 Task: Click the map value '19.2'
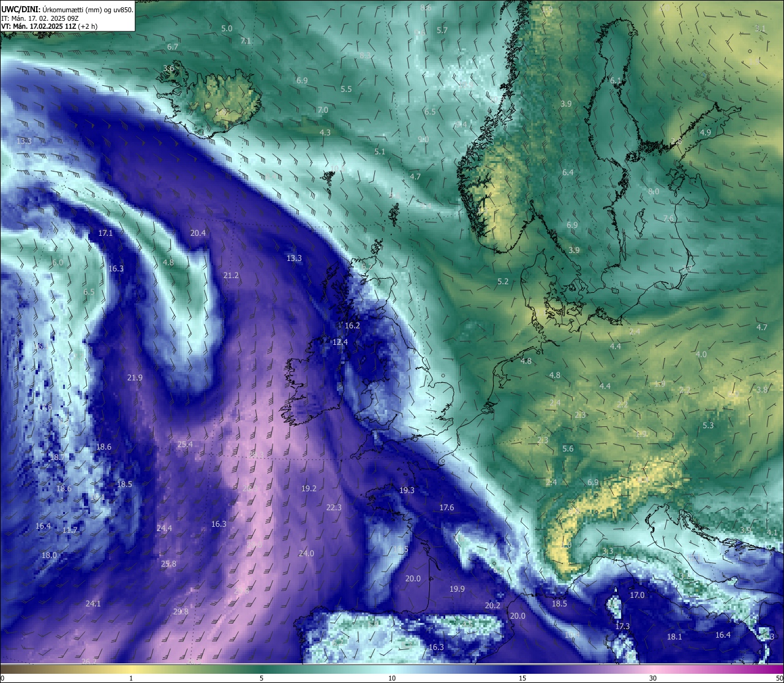pos(309,488)
